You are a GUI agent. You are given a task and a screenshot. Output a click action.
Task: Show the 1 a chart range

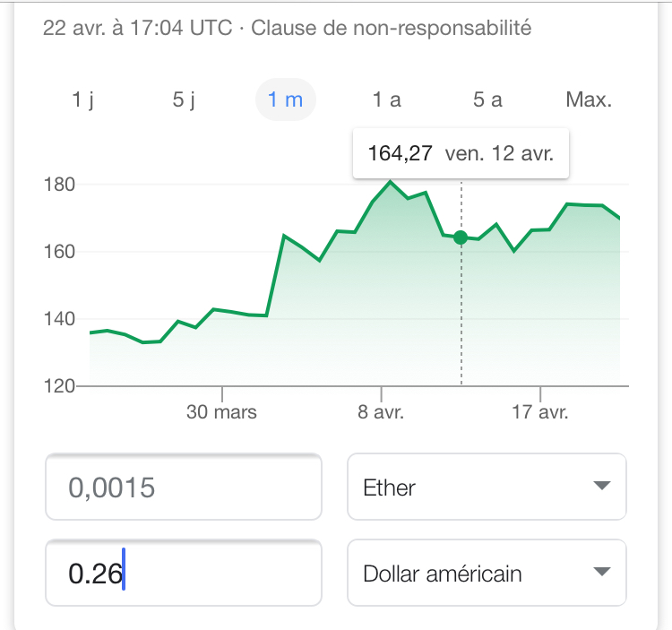(x=386, y=99)
